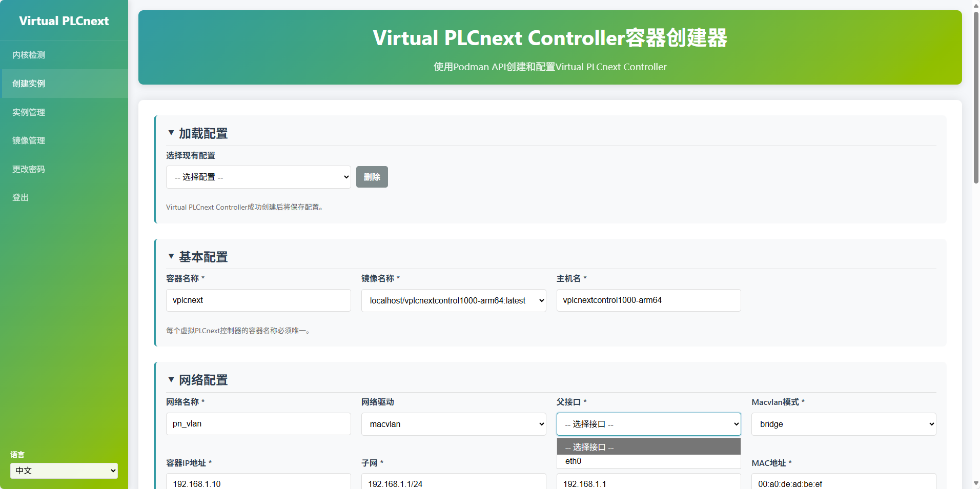Click the 选择现有配置 label
980x489 pixels.
coord(191,155)
